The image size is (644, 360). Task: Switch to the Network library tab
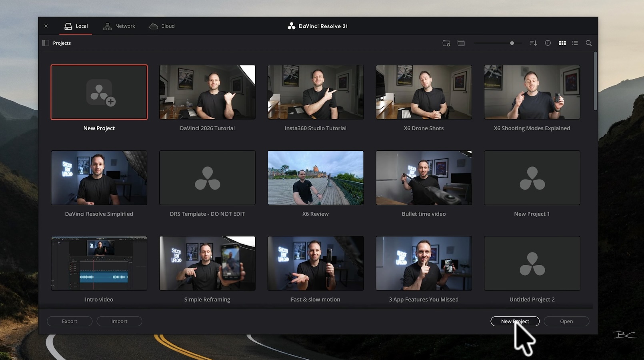pyautogui.click(x=119, y=26)
